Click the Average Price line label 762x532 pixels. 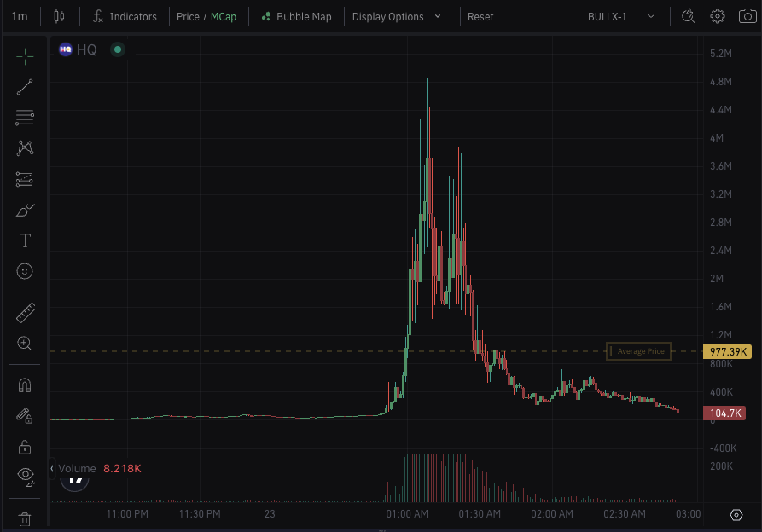[x=638, y=351]
